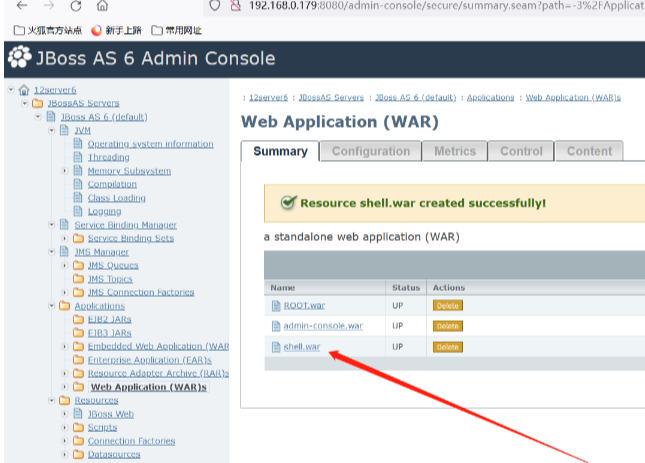Delete the shell.war application
The image size is (645, 463).
[447, 347]
